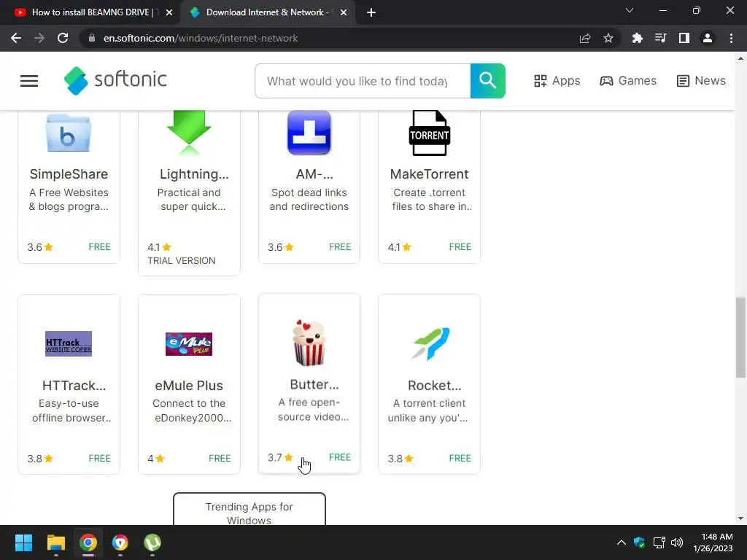Image resolution: width=747 pixels, height=560 pixels.
Task: Open the volume control in system tray
Action: coord(677,542)
